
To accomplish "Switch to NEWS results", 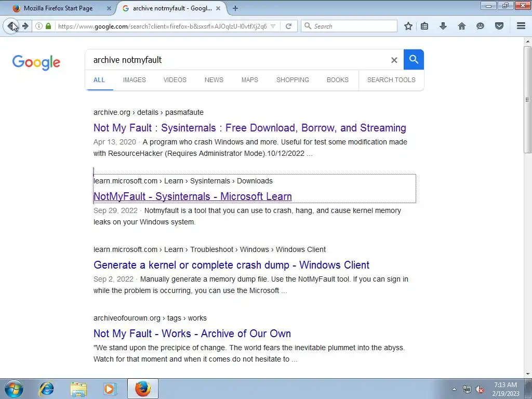I will [x=214, y=80].
